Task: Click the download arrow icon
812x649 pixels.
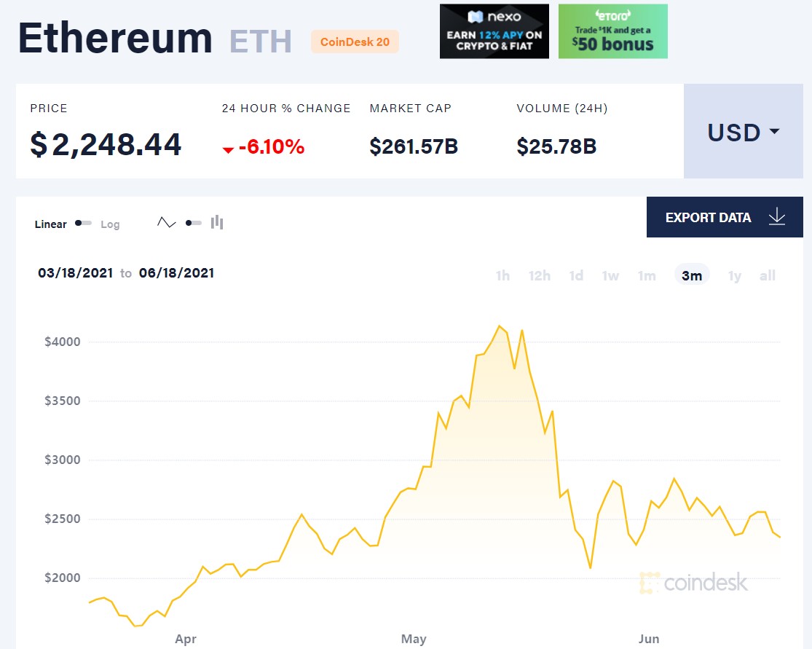Action: tap(777, 217)
